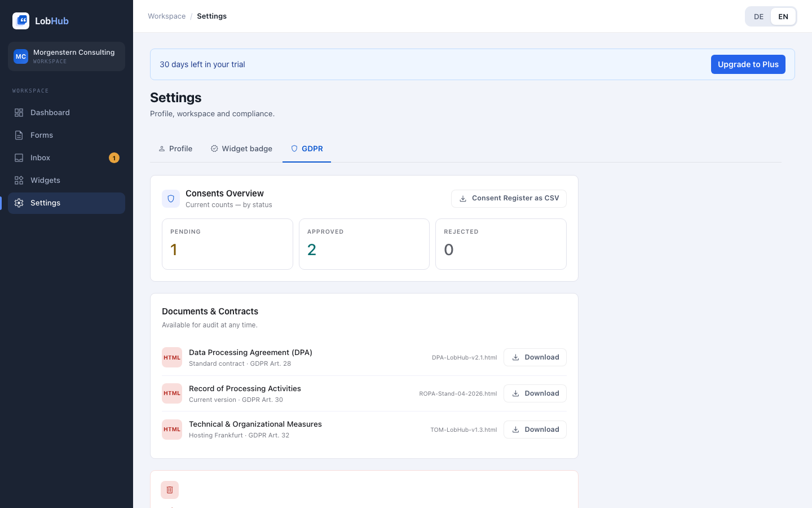Click 'Profile, workspace and compliance.' subtitle
812x508 pixels.
[212, 113]
